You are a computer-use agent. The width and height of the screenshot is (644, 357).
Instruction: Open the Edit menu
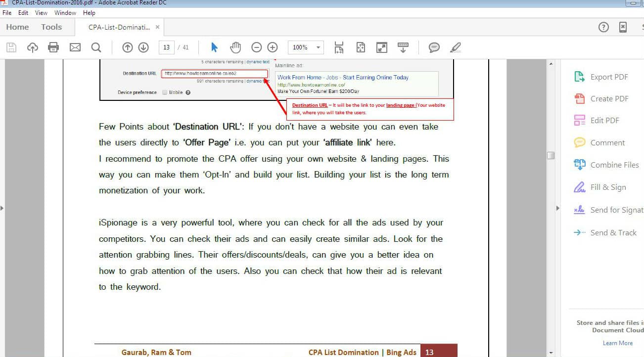(23, 13)
